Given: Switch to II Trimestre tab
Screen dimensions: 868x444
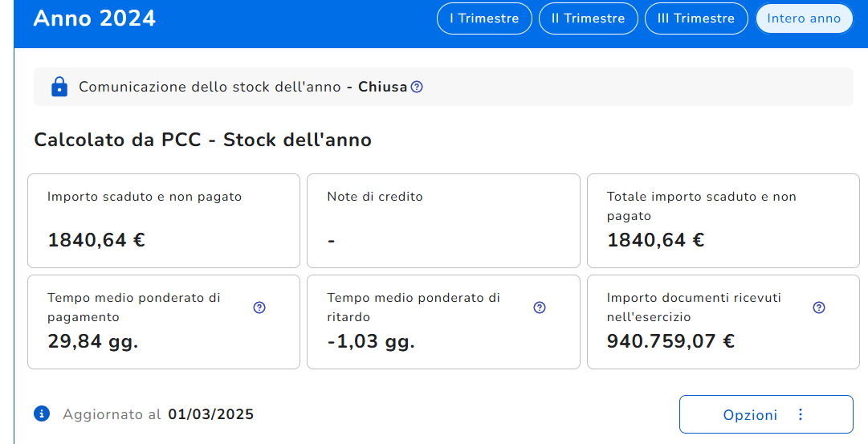Looking at the screenshot, I should point(589,18).
